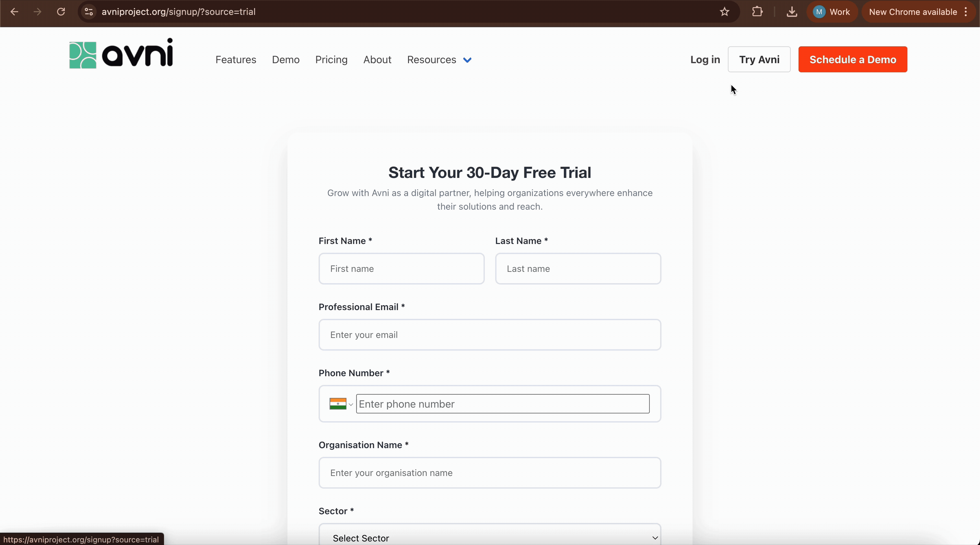980x545 pixels.
Task: Click the Schedule a Demo button
Action: 853,59
